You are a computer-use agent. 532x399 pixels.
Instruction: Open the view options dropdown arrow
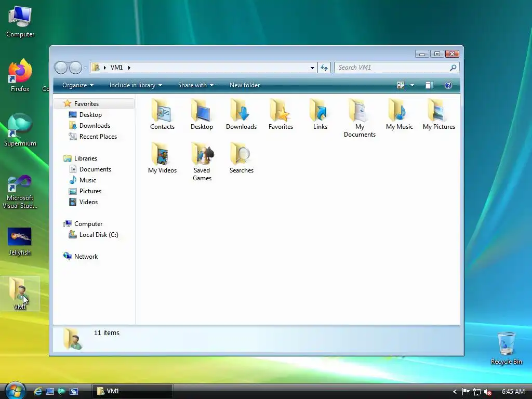412,85
